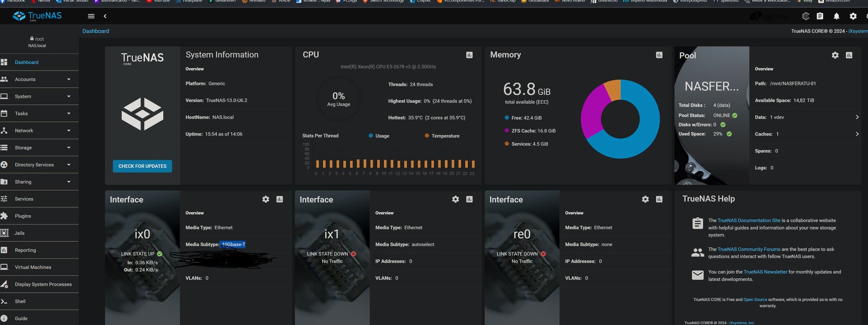Click the version TrueNAS-13.0-U6.2 text
Screen dimensions: 868x325
[x=226, y=100]
